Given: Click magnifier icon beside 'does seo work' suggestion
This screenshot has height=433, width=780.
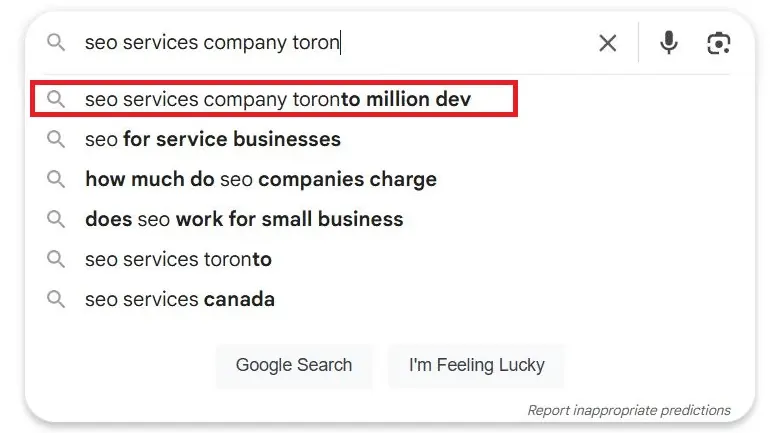Looking at the screenshot, I should [56, 219].
